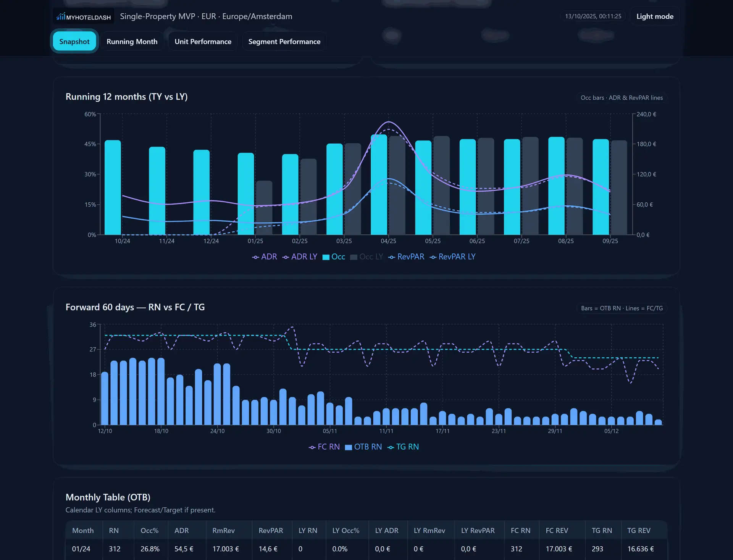Open the Unit Performance tab
This screenshot has width=733, height=560.
[x=203, y=42]
